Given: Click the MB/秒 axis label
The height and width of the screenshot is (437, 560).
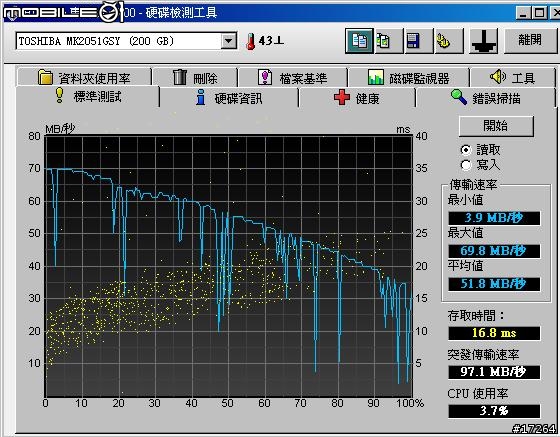Looking at the screenshot, I should pyautogui.click(x=60, y=129).
